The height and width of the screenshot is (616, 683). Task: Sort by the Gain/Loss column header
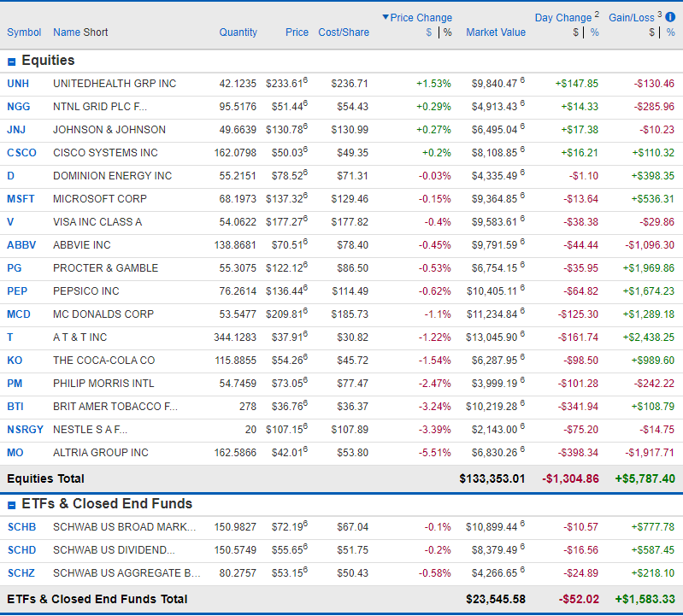[632, 18]
